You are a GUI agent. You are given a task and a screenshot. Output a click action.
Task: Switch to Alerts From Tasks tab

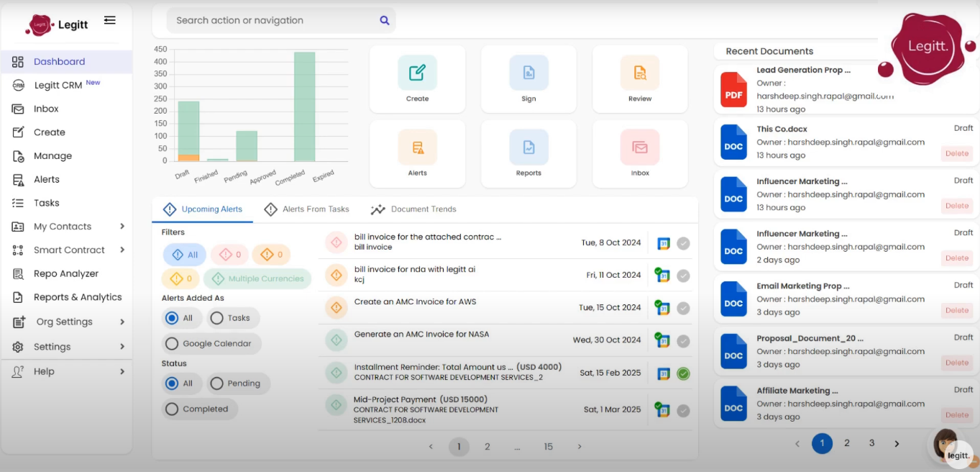coord(306,209)
